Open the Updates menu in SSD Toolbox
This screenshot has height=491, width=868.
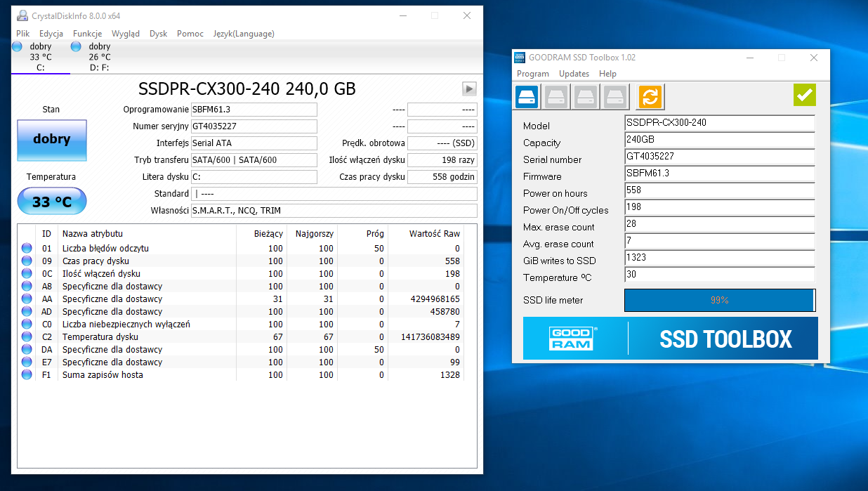[x=574, y=74]
